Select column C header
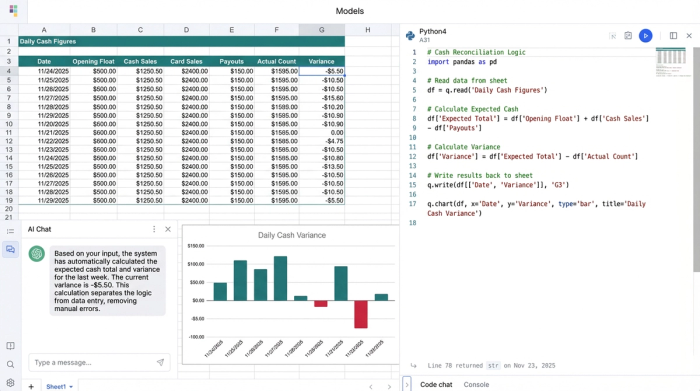 click(140, 30)
